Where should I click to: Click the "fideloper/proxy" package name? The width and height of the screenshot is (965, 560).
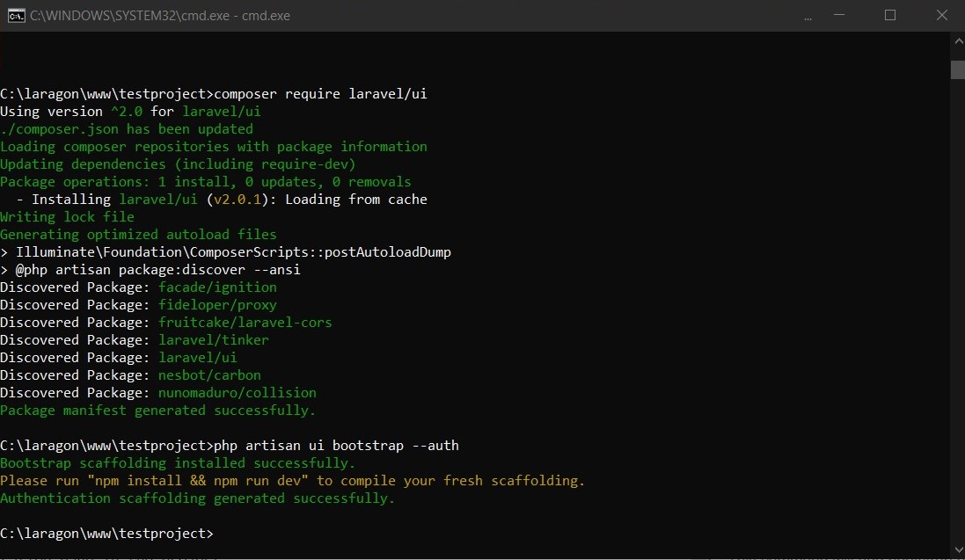(x=218, y=304)
